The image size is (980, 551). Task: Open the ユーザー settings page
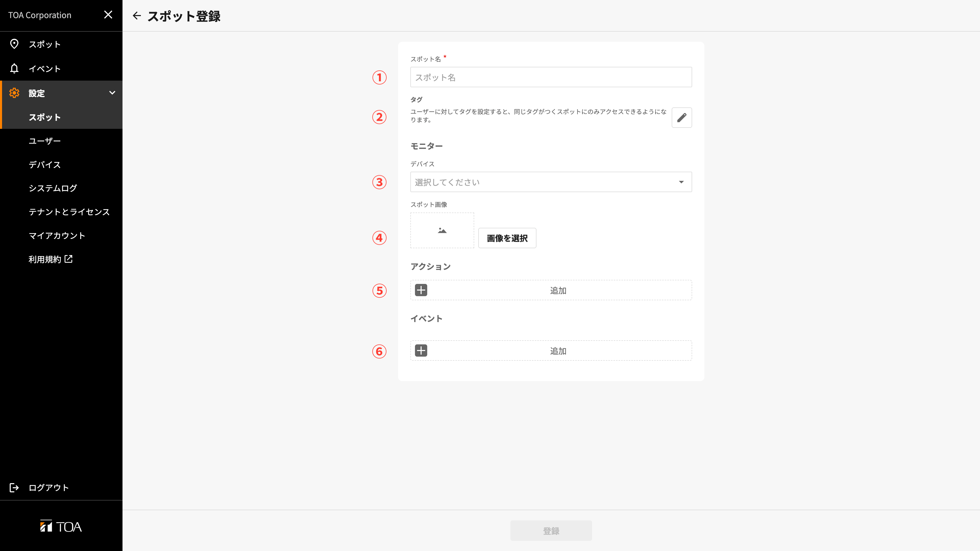tap(44, 141)
